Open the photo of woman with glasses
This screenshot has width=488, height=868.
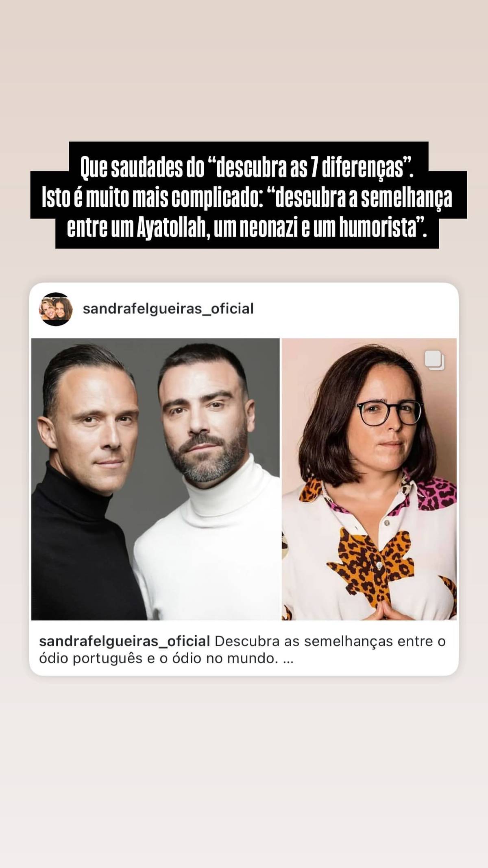[369, 479]
